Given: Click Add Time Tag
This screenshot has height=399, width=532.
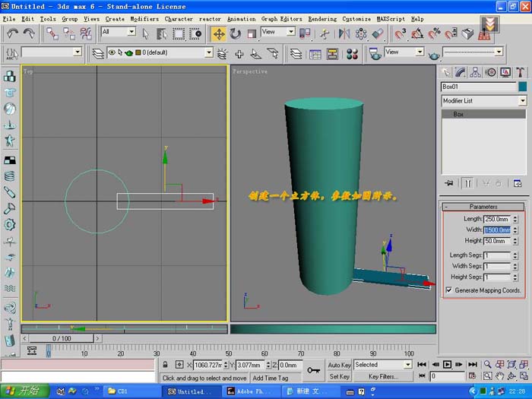Looking at the screenshot, I should [x=271, y=378].
